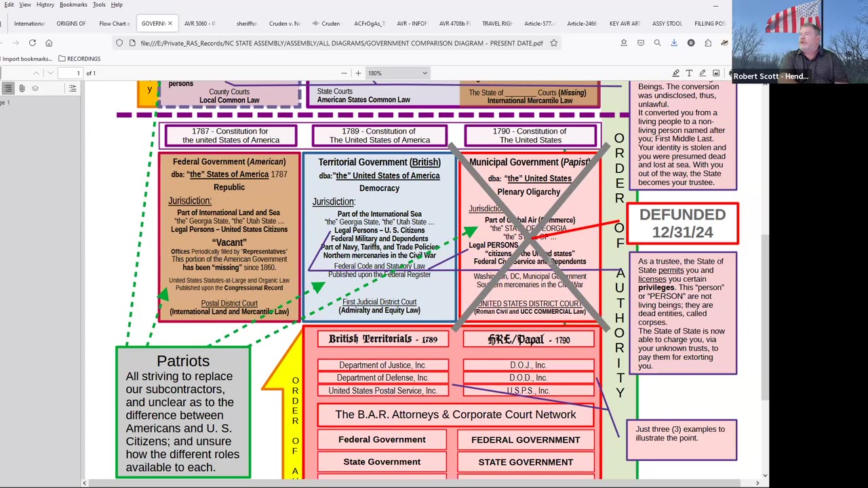
Task: Select the PDF add image tool
Action: [x=716, y=73]
